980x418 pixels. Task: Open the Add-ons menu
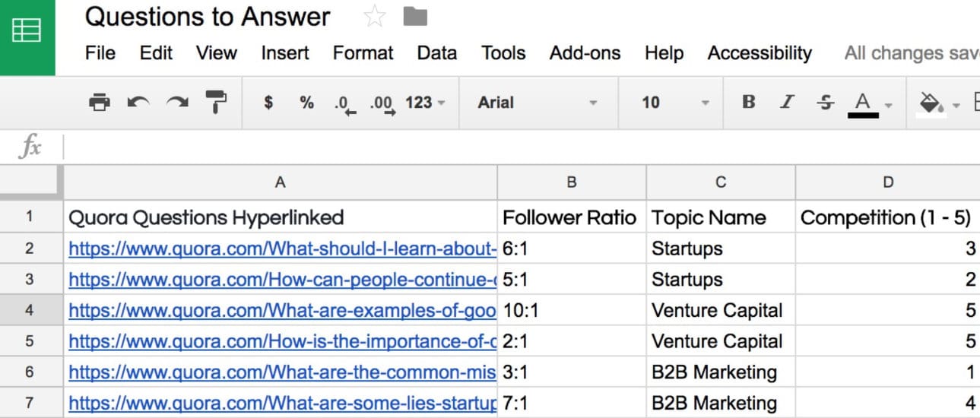(x=585, y=53)
